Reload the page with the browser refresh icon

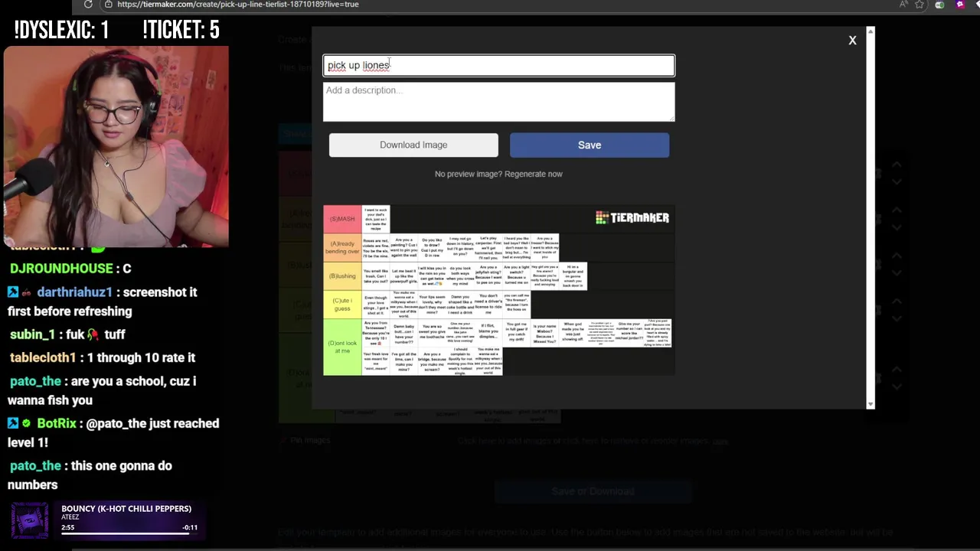(x=88, y=4)
